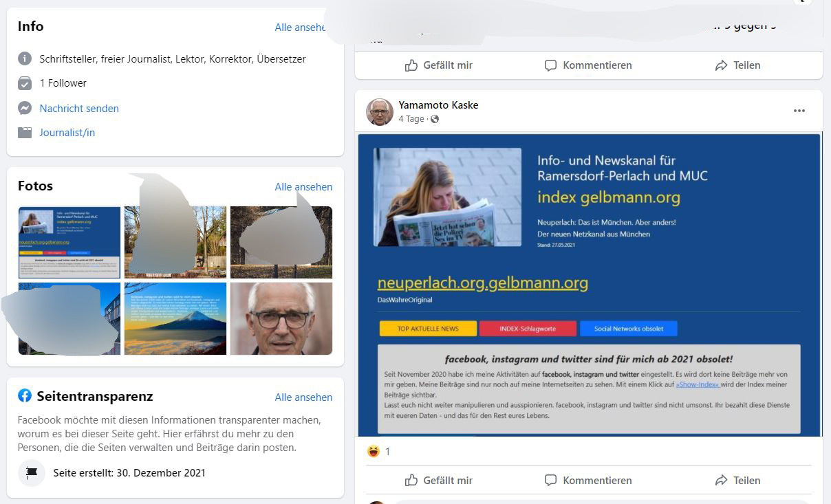831x504 pixels.
Task: Open the three-dots menu on Yamamoto Kaske's post
Action: click(799, 111)
